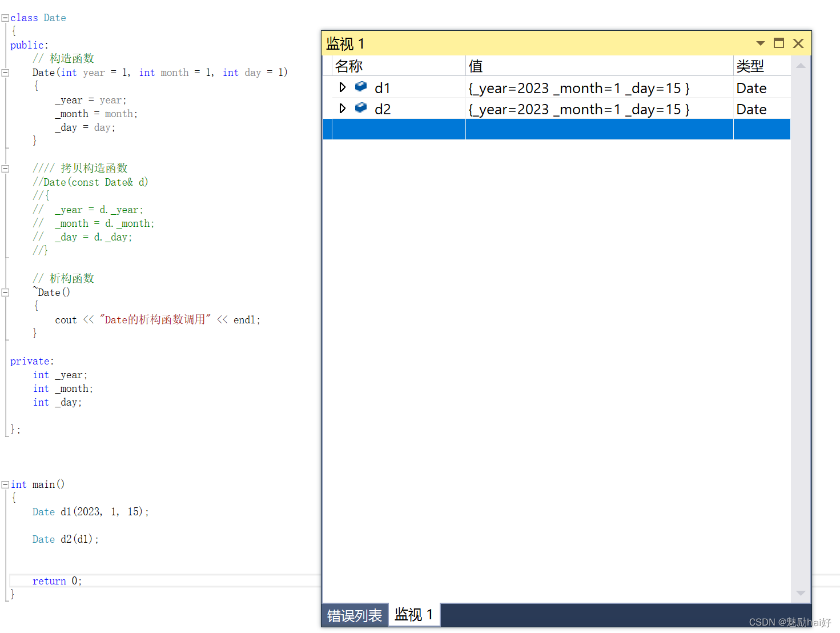Screen dimensions: 840x633
Task: Collapse the ~Date destructor code block
Action: pyautogui.click(x=5, y=293)
